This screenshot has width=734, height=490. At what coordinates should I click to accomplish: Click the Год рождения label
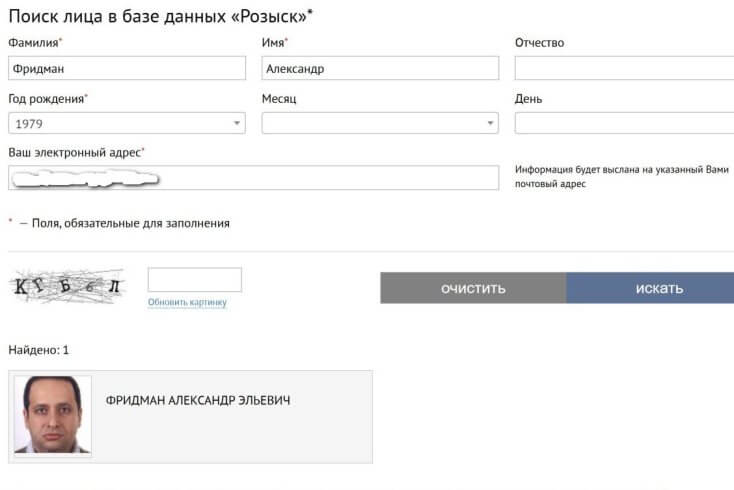click(47, 99)
